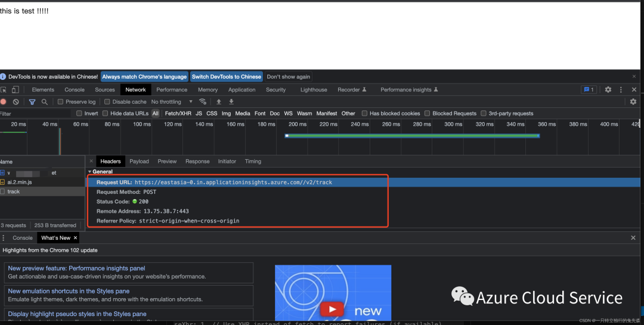Open the No throttling dropdown
Screen dimensions: 644x325
pos(172,101)
